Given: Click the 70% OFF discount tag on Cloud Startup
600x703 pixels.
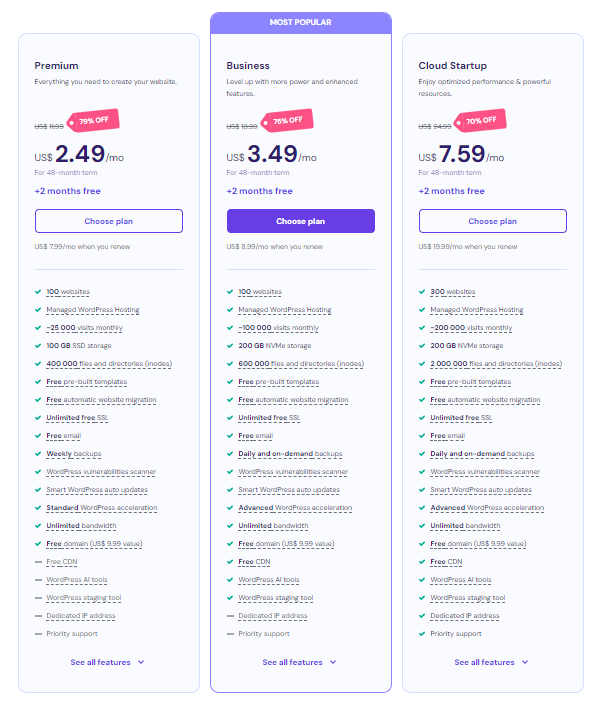Looking at the screenshot, I should (x=480, y=121).
